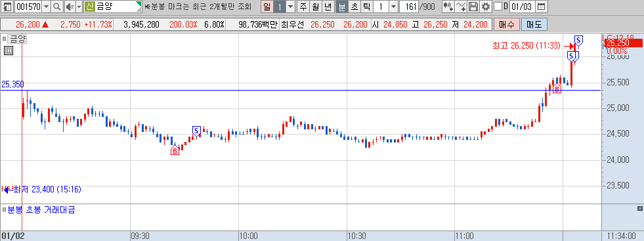644x241 pixels.
Task: Click the panel toggle icon beside stock code
Action: click(x=7, y=7)
